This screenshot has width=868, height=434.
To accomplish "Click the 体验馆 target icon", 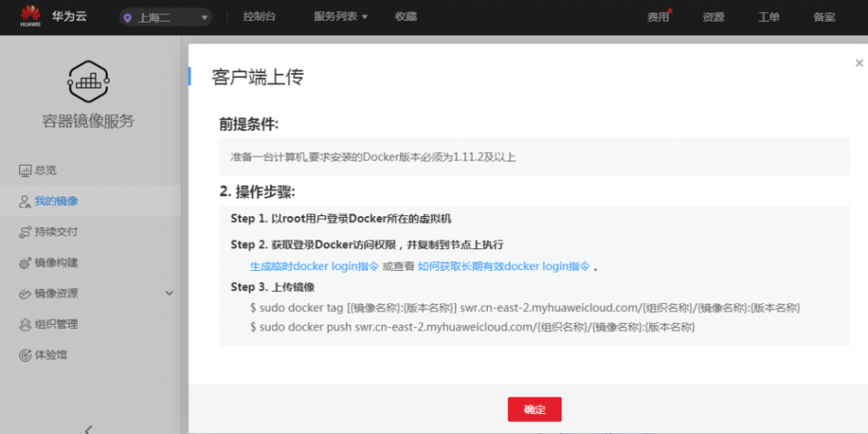I will 25,355.
